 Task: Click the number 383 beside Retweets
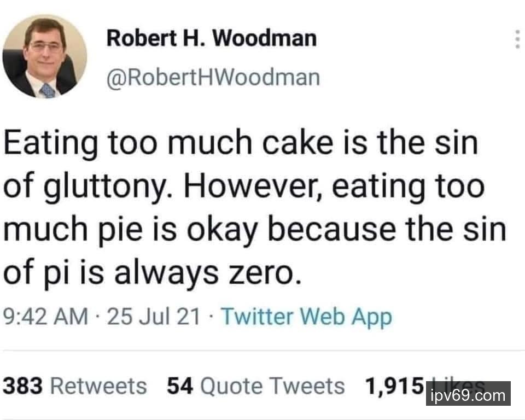24,386
